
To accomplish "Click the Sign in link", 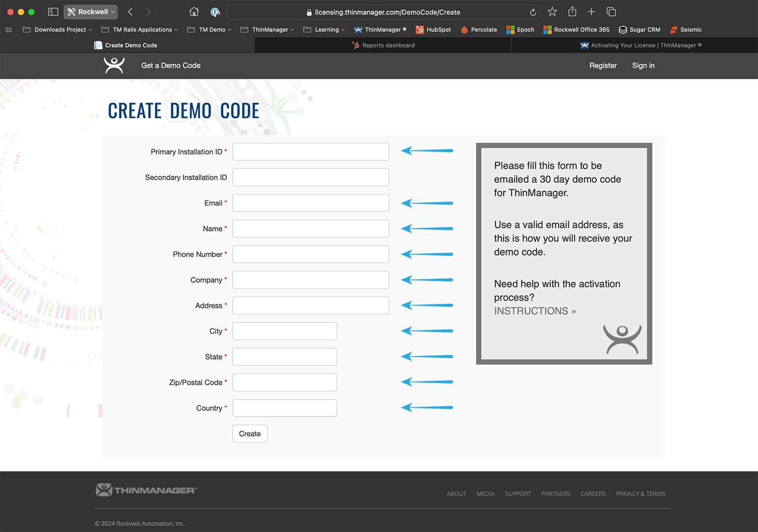I will pyautogui.click(x=643, y=66).
